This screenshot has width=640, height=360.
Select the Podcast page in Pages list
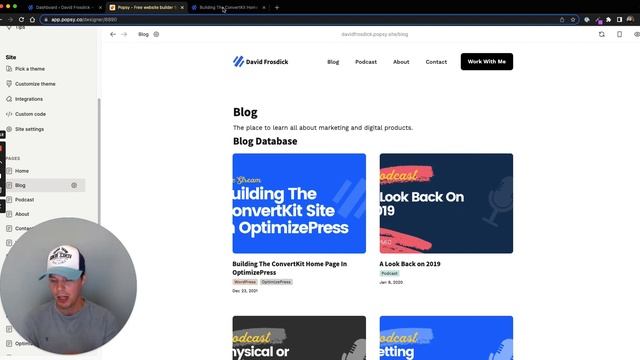pyautogui.click(x=24, y=200)
